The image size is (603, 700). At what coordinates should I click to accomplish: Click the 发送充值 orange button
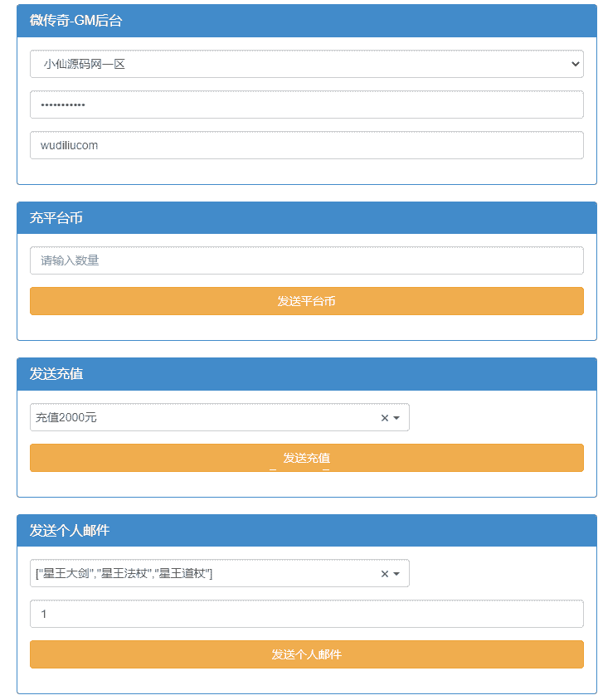307,458
